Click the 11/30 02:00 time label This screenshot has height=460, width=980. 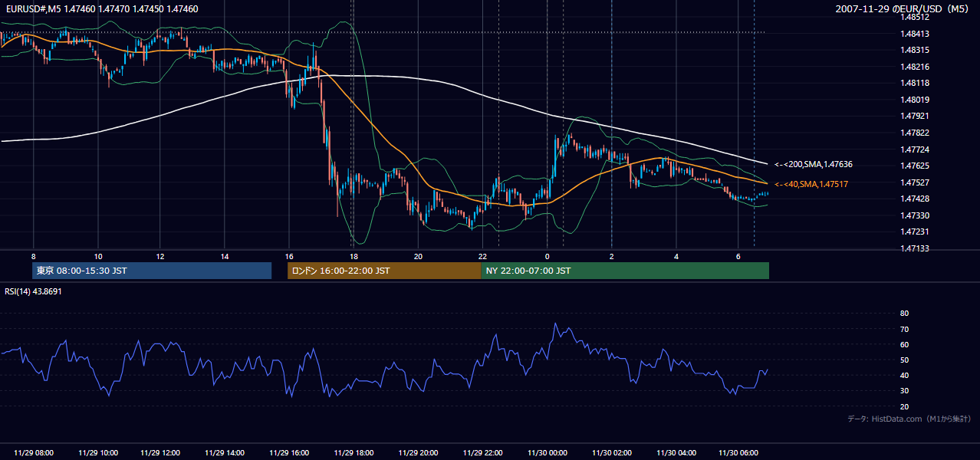[611, 452]
